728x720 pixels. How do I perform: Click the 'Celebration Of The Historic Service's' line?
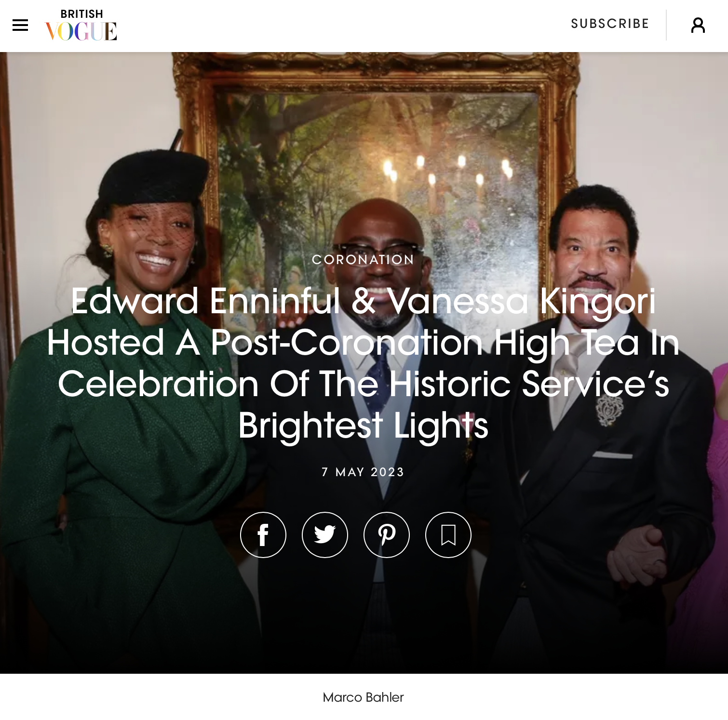[363, 384]
